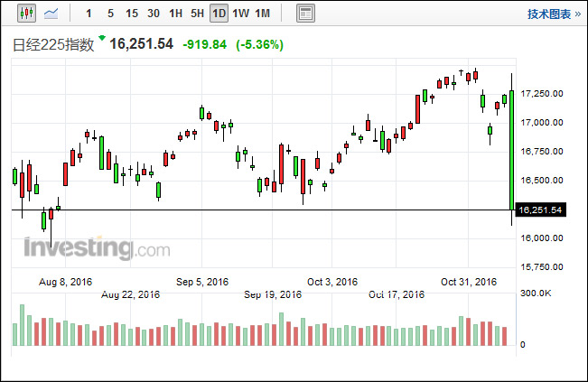Select the 5 minute interval
588x382 pixels.
click(110, 14)
